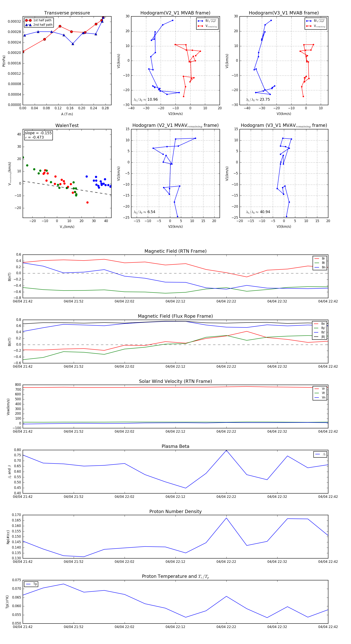The width and height of the screenshot is (351, 644).
Task: Select the Bx' legend entry
Action: point(320,324)
